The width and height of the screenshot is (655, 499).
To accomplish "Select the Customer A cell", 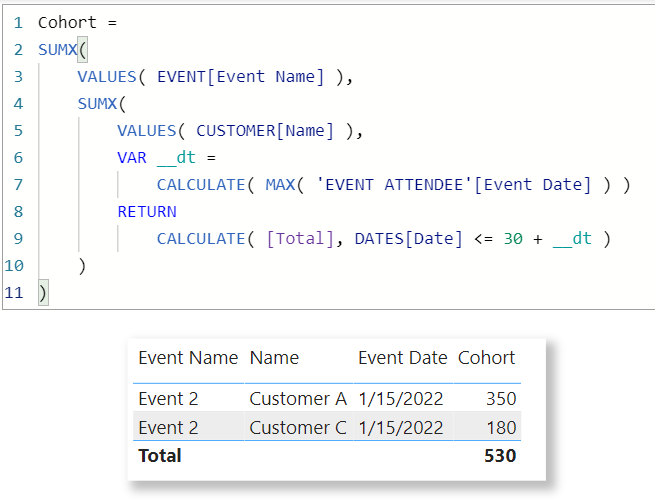I will [298, 399].
